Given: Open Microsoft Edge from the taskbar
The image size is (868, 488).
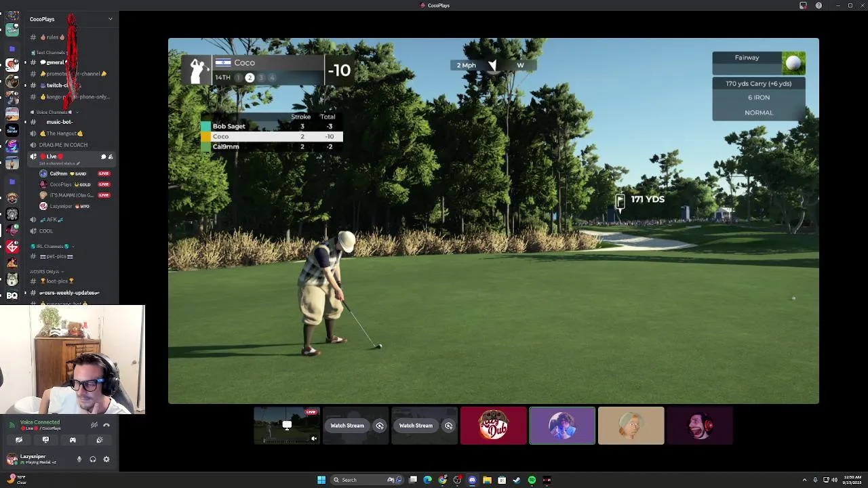Looking at the screenshot, I should point(427,480).
